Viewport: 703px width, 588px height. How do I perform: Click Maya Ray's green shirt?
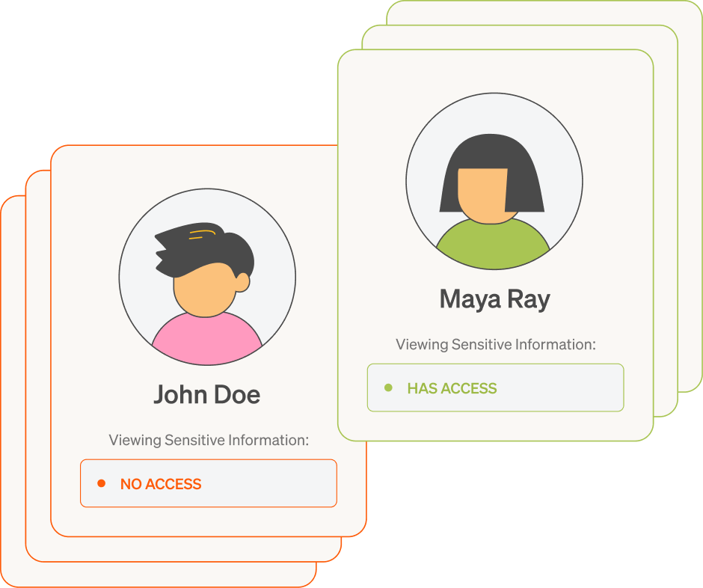coord(493,244)
